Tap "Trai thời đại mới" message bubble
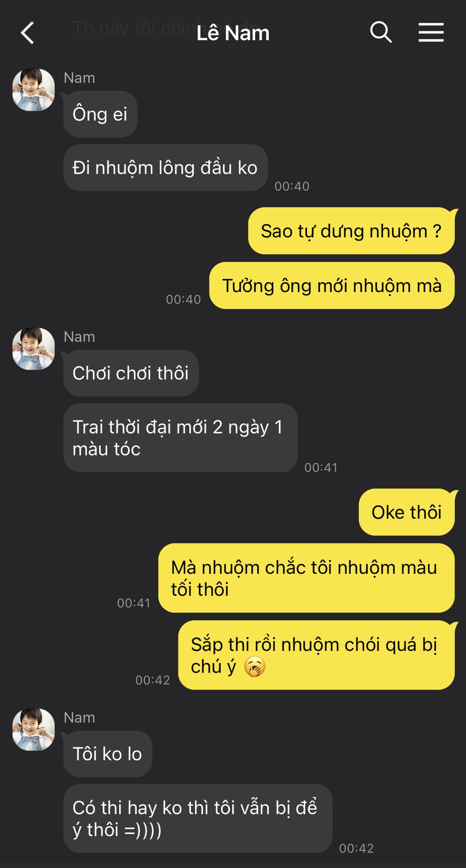The image size is (466, 868). 180,438
